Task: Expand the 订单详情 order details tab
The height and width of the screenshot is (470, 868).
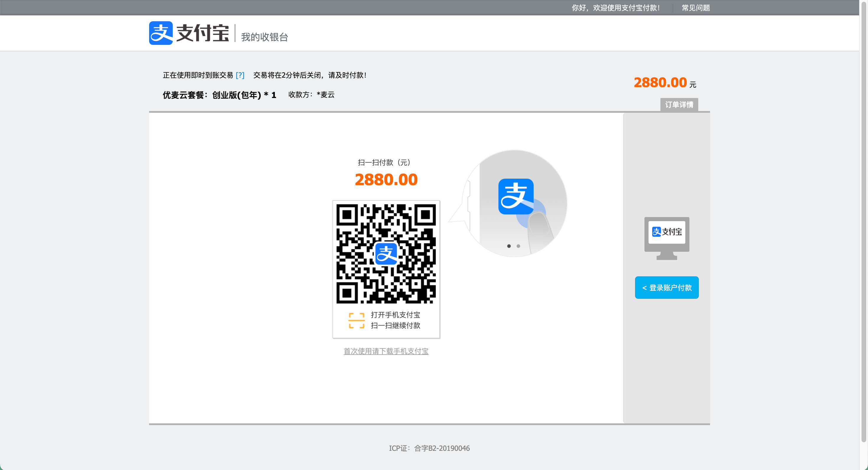Action: 679,105
